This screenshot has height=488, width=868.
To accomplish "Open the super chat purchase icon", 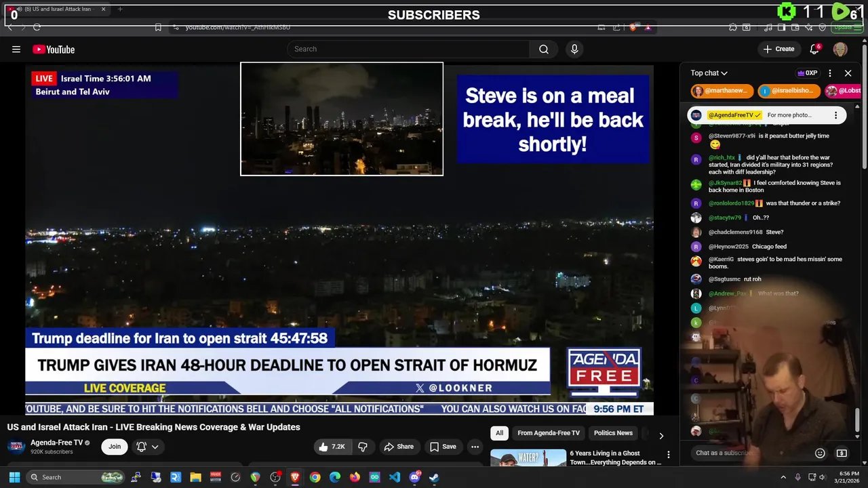I will click(842, 453).
